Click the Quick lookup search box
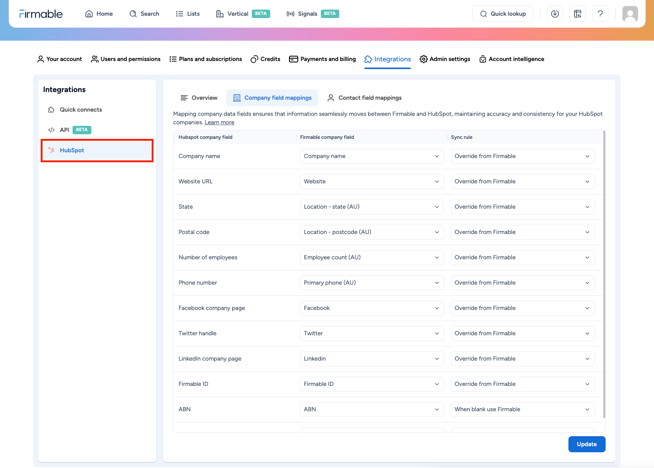 [x=503, y=14]
